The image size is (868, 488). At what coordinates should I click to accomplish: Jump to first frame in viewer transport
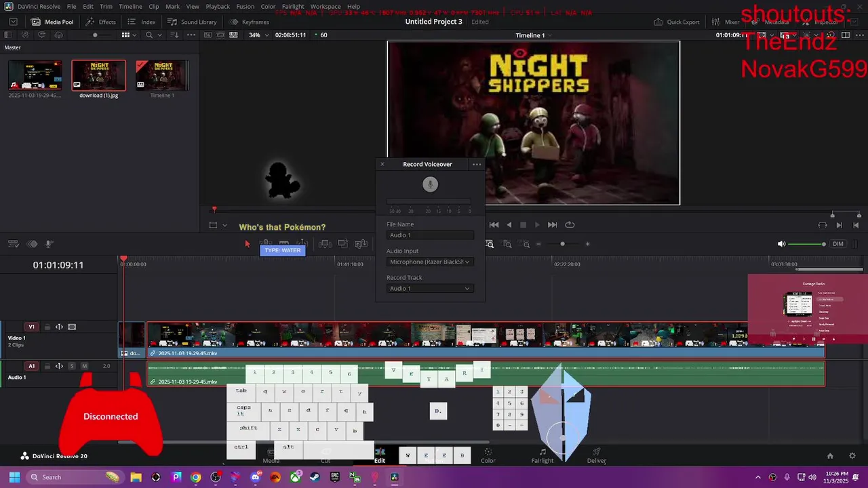coord(494,225)
